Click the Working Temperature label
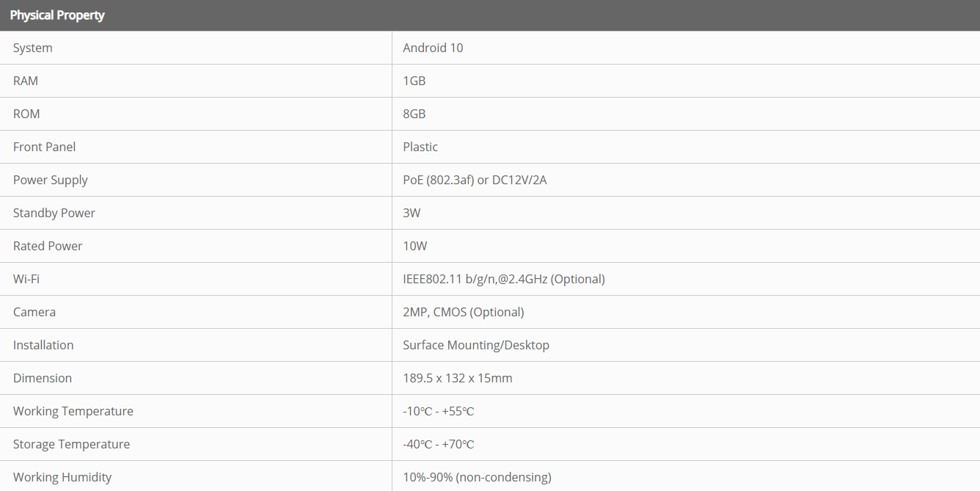The image size is (980, 491). point(73,411)
